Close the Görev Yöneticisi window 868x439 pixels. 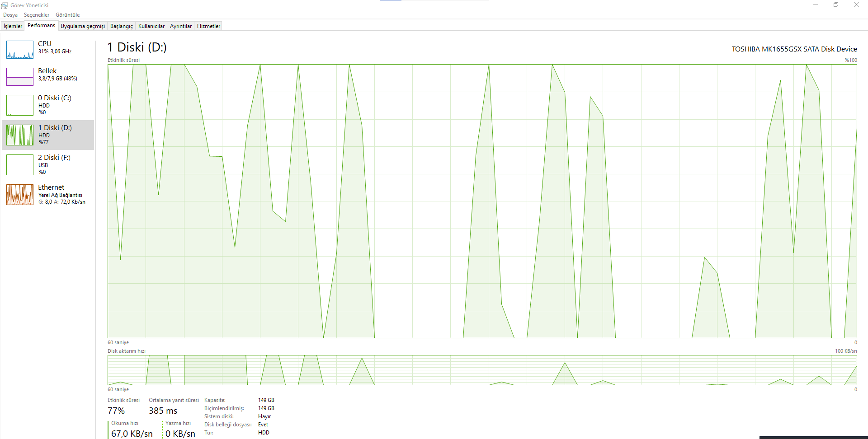coord(857,5)
